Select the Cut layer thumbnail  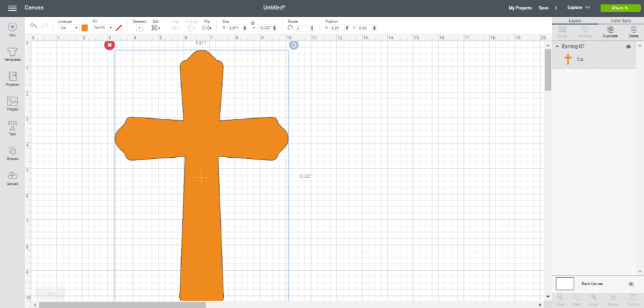pos(568,59)
